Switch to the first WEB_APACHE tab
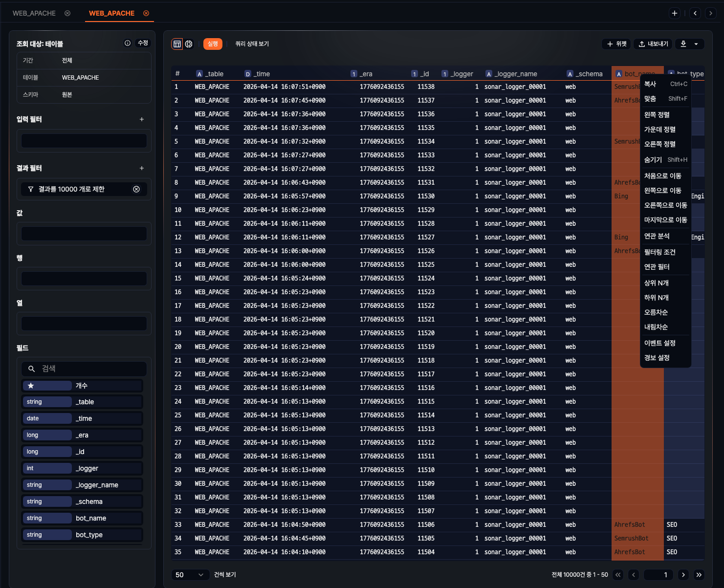This screenshot has height=588, width=724. click(x=34, y=13)
